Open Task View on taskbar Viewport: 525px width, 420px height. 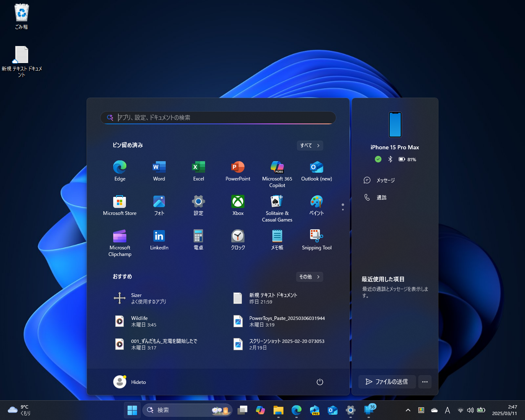242,410
